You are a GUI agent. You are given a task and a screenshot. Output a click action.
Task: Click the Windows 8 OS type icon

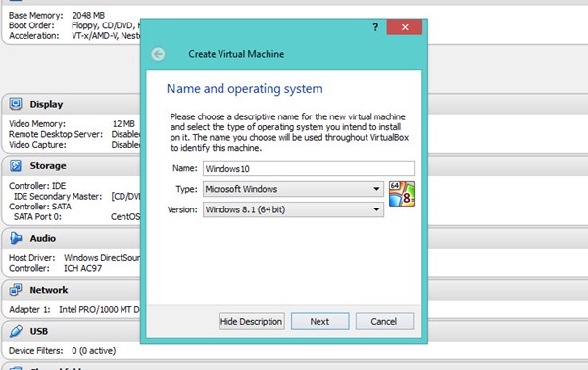click(x=402, y=194)
